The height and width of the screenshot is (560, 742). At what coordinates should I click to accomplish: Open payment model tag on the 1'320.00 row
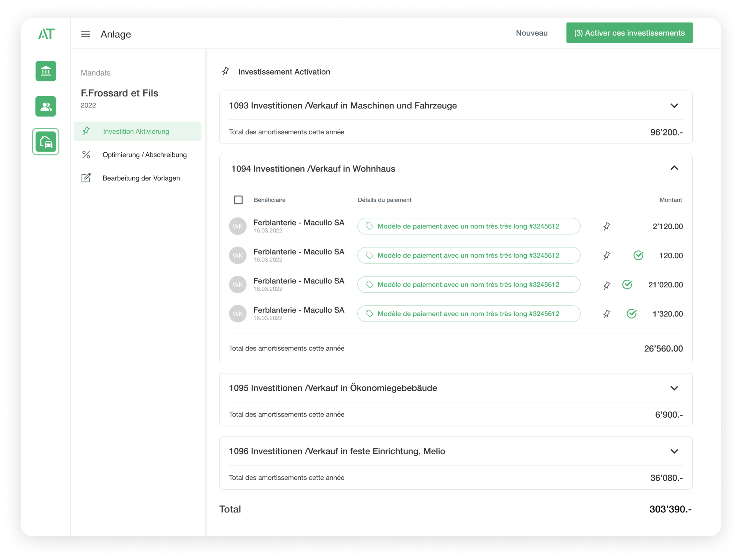469,314
